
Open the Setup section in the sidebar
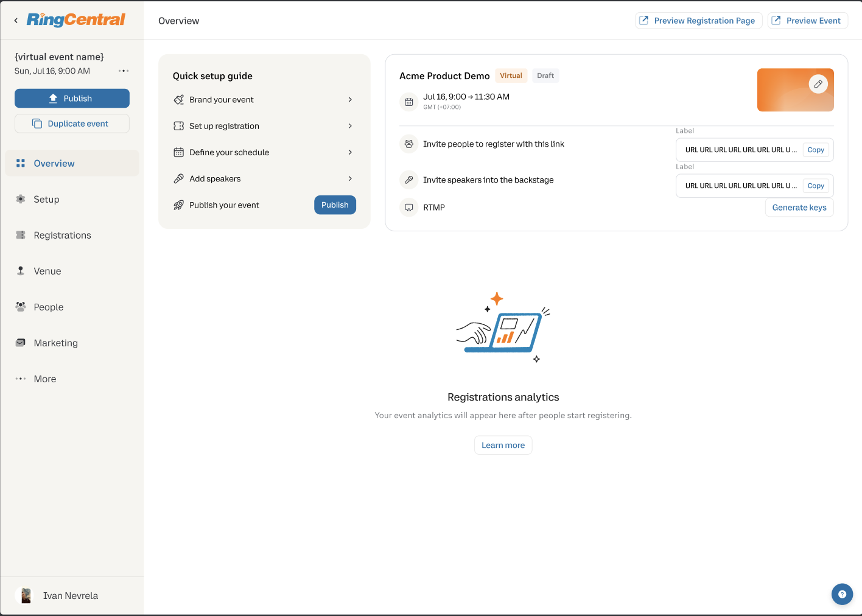tap(47, 199)
